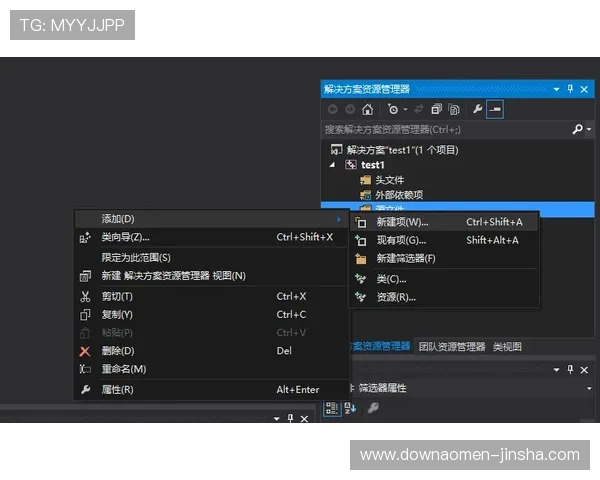Close the bottom-left panel

[304, 419]
